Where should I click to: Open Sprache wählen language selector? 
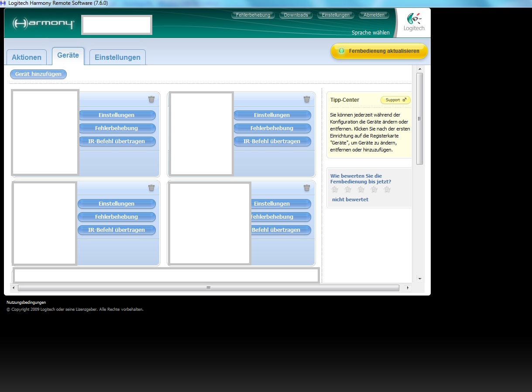(x=371, y=33)
